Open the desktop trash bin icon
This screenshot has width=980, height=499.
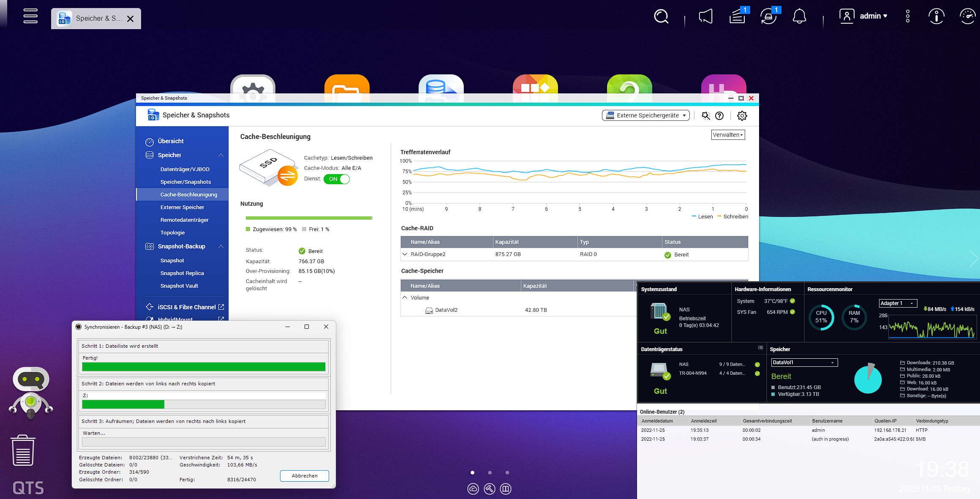pos(23,450)
